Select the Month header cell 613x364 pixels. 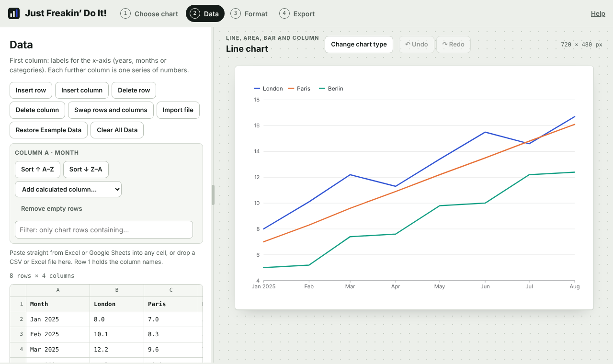58,304
